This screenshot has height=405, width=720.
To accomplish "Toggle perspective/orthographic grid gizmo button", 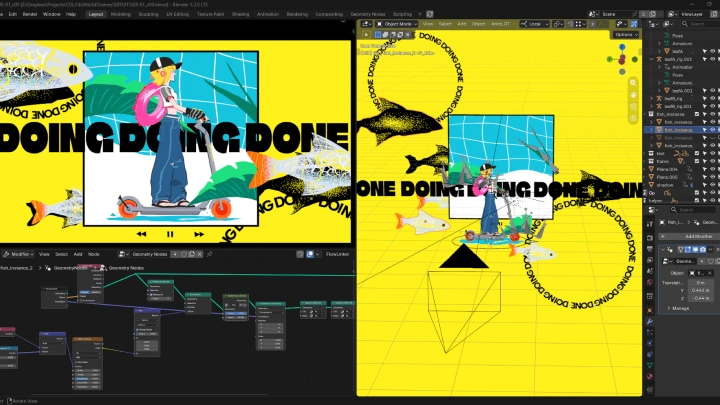I will (x=633, y=118).
